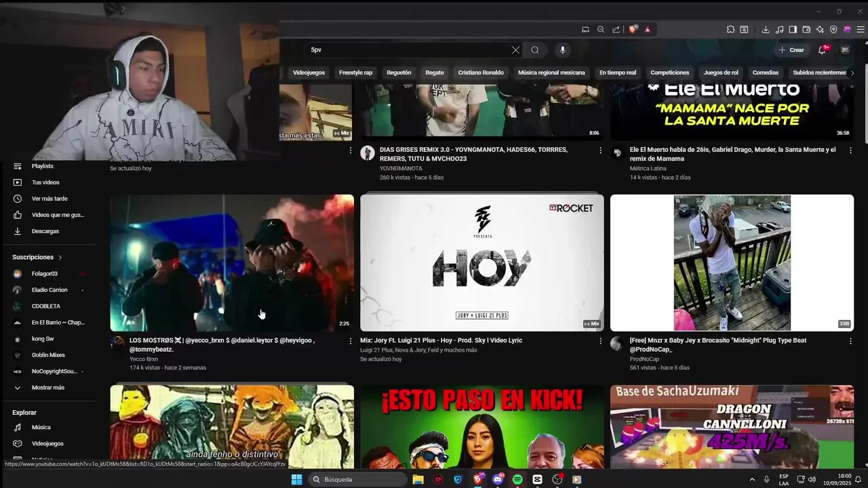
Task: Open File Explorer from the taskbar
Action: tap(418, 479)
